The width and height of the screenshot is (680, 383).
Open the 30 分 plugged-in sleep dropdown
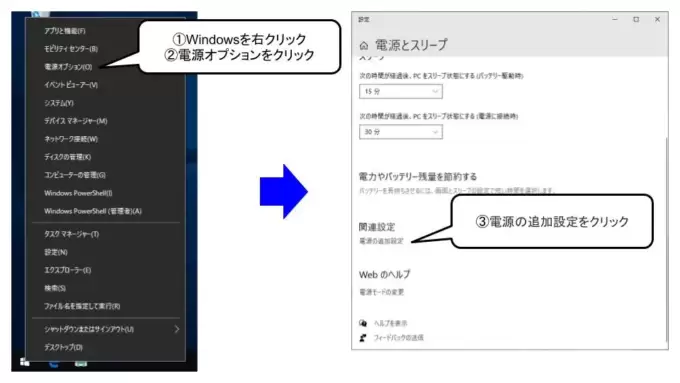(401, 132)
